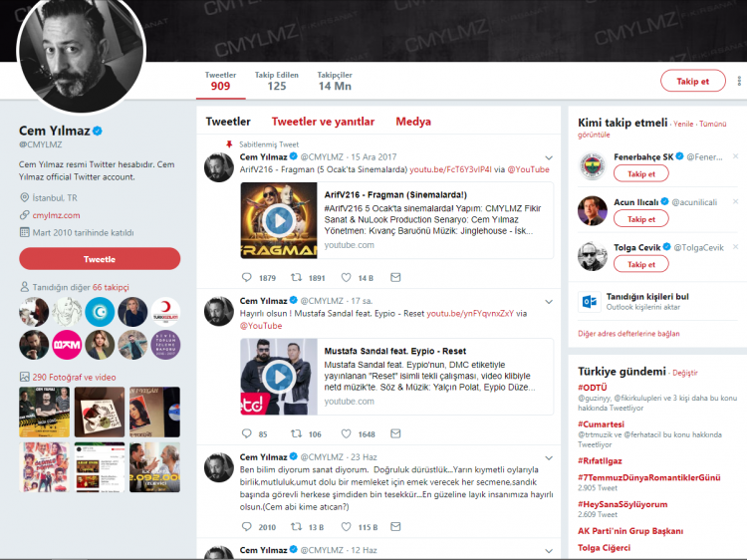Follow Fenerbahçe SK

pos(640,173)
